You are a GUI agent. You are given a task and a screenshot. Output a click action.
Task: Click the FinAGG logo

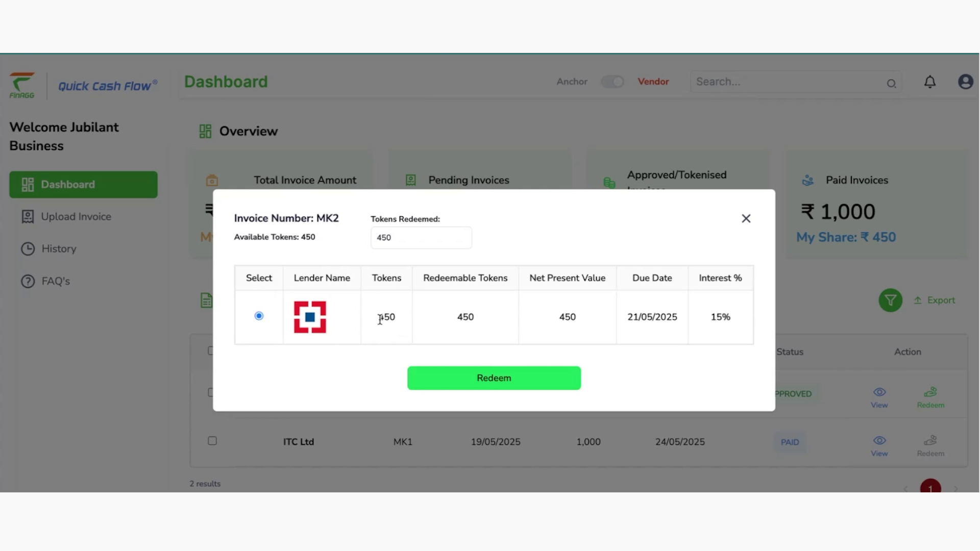(x=22, y=85)
